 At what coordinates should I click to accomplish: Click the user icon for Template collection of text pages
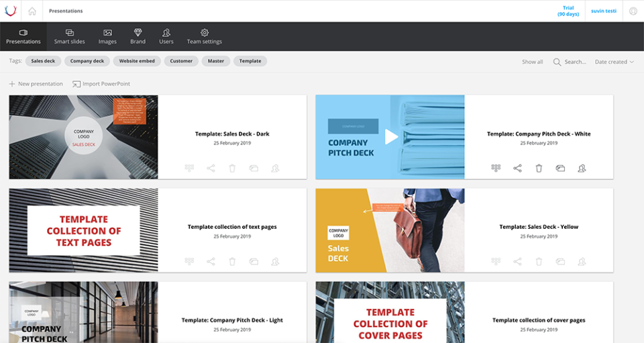(275, 261)
